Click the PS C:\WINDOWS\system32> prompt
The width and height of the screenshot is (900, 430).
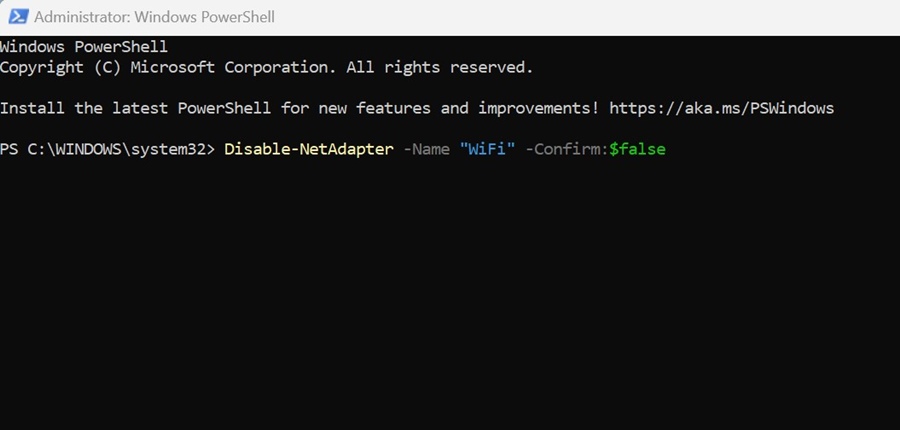(x=107, y=149)
